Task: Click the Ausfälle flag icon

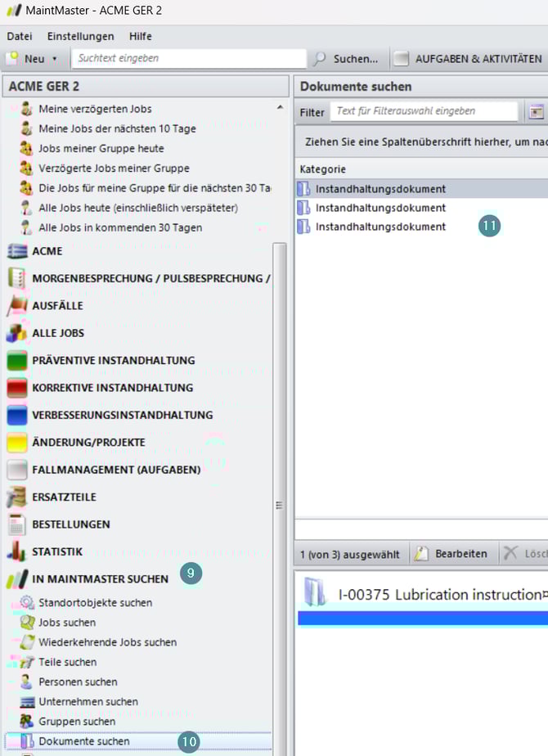Action: tap(17, 305)
